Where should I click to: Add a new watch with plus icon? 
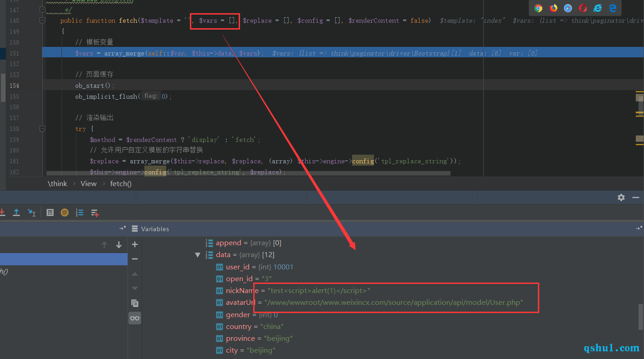(x=135, y=244)
